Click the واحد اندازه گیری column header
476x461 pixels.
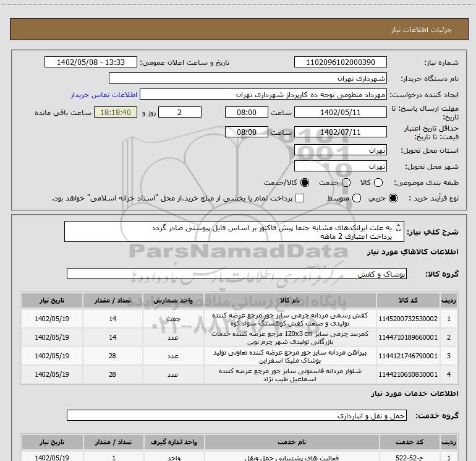tap(174, 442)
